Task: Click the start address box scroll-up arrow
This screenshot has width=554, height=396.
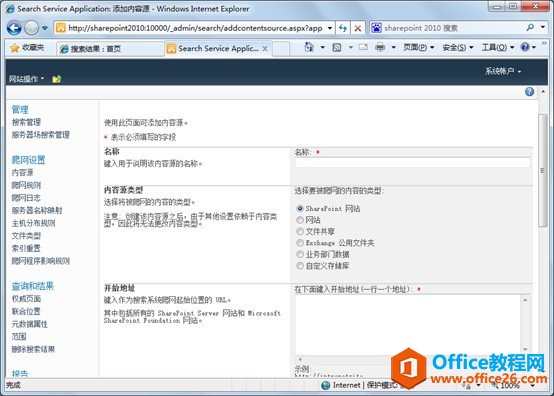Action: (525, 300)
